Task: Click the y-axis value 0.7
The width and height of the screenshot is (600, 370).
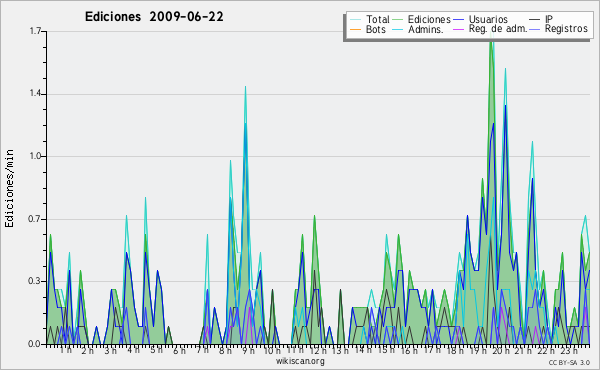Action: (35, 219)
